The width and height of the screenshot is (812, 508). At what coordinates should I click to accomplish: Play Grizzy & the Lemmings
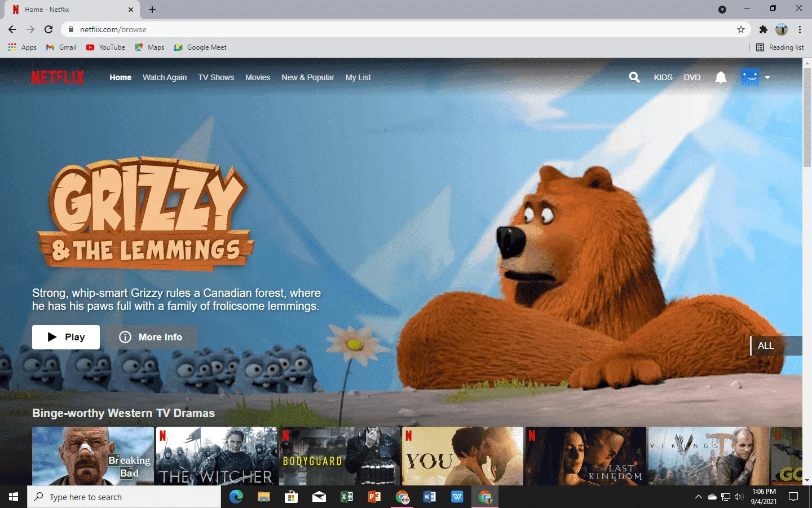click(66, 337)
